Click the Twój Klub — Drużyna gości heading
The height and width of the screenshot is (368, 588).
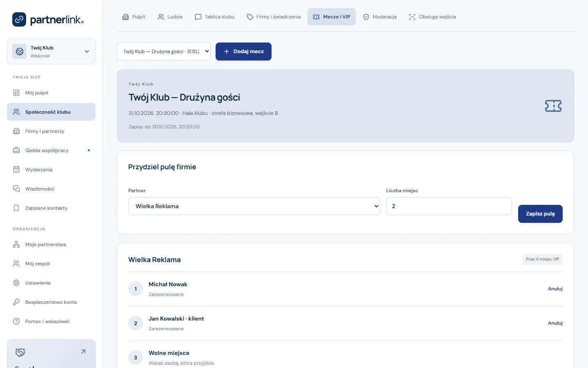pos(184,97)
